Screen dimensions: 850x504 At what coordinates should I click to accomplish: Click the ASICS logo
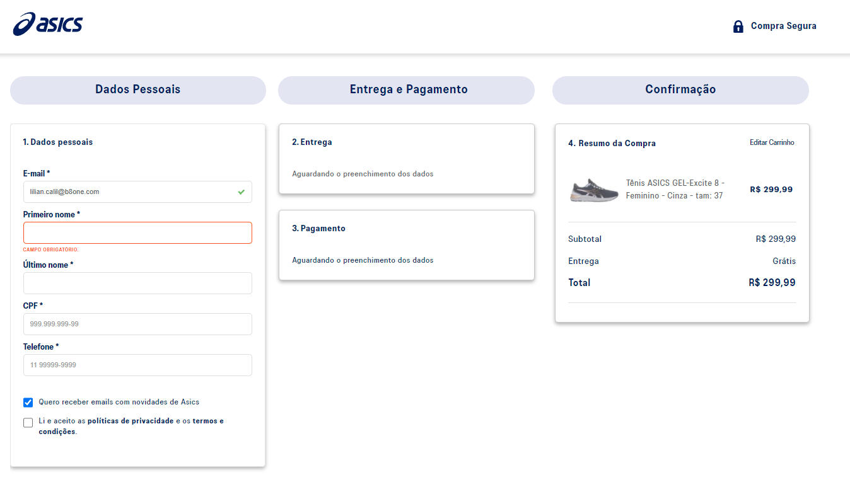48,24
